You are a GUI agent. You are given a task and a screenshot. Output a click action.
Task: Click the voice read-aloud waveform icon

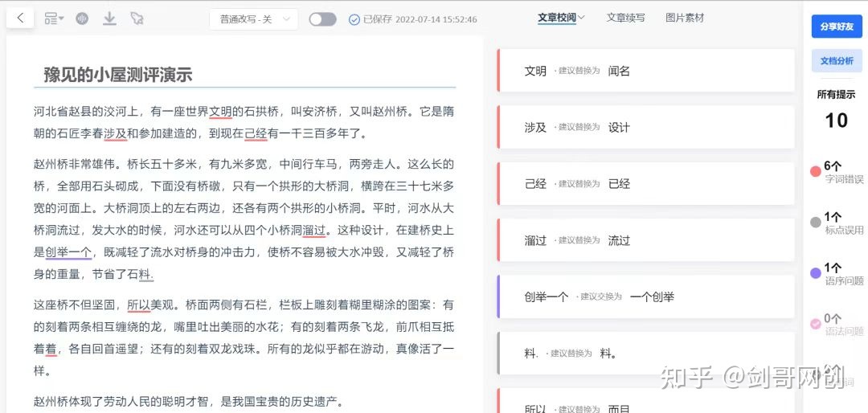point(82,18)
